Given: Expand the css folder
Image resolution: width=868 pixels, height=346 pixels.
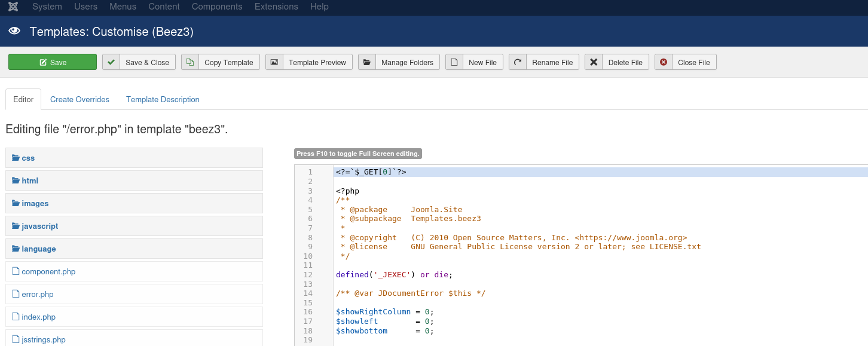Looking at the screenshot, I should 27,158.
